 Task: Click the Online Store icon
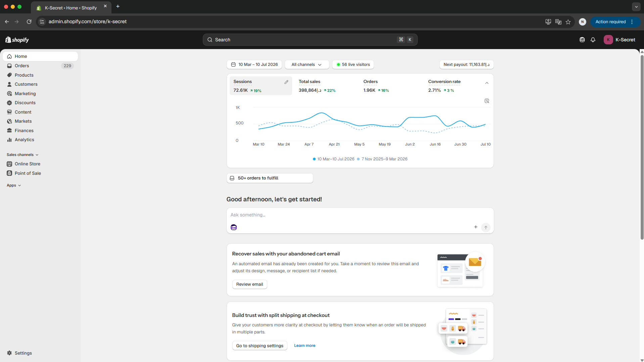tap(9, 164)
